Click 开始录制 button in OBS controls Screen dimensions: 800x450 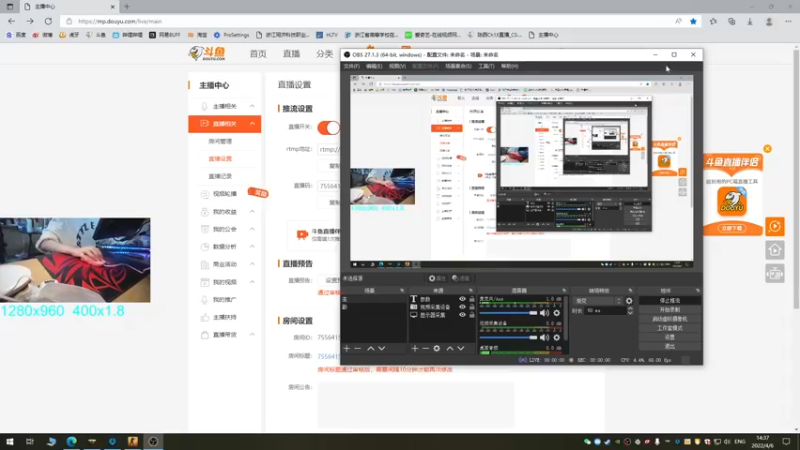(x=669, y=310)
